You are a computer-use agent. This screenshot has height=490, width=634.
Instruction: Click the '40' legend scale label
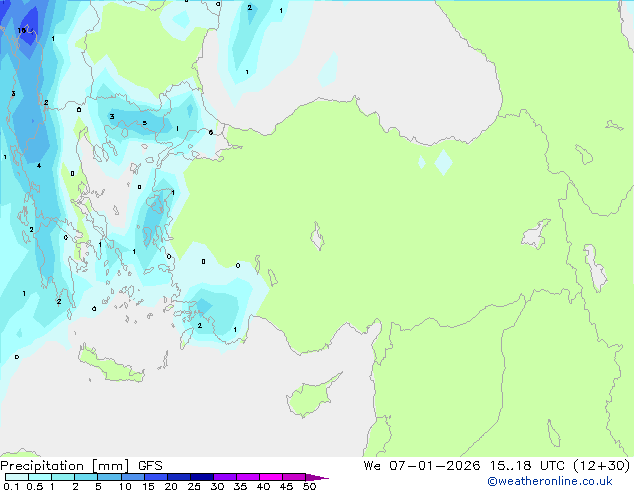click(263, 486)
